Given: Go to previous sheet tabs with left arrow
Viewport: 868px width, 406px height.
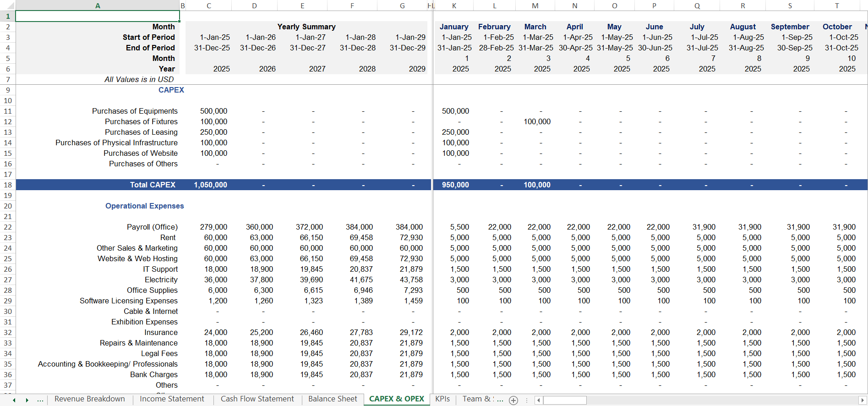Looking at the screenshot, I should [14, 400].
